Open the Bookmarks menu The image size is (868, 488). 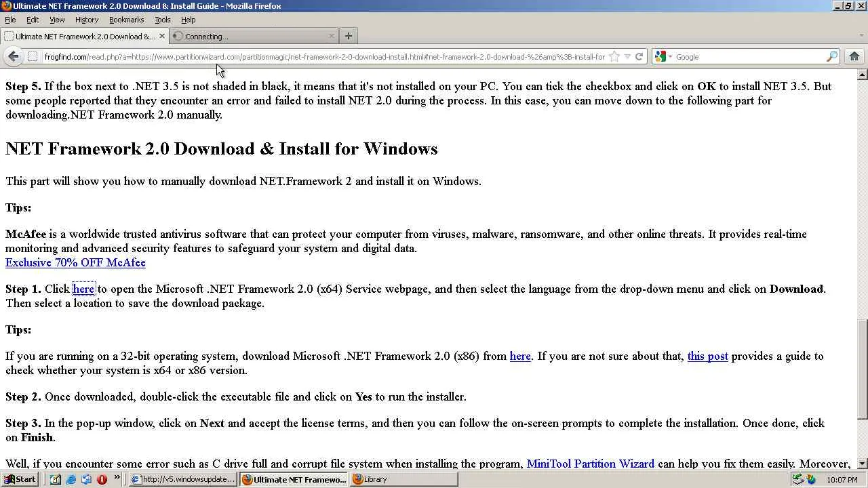[127, 20]
